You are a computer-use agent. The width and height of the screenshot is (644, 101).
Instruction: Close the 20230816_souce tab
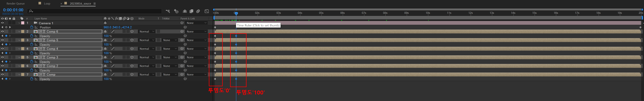point(61,4)
